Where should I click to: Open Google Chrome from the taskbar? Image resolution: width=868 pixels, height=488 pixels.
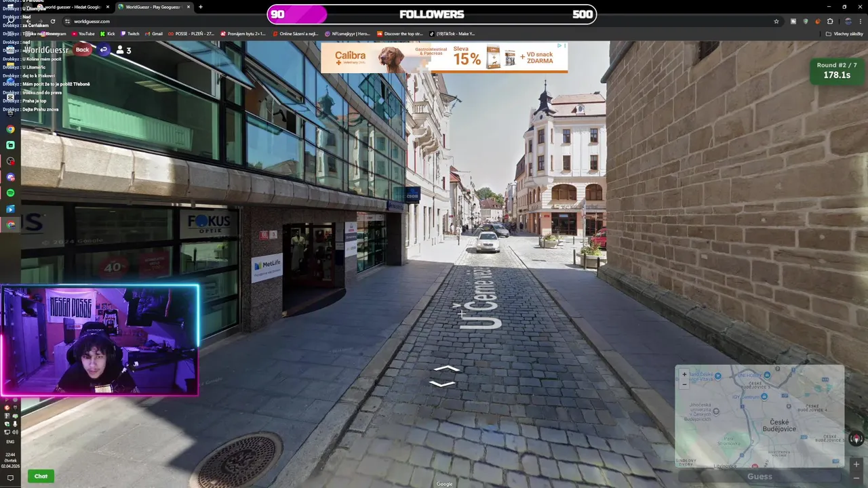(x=10, y=129)
